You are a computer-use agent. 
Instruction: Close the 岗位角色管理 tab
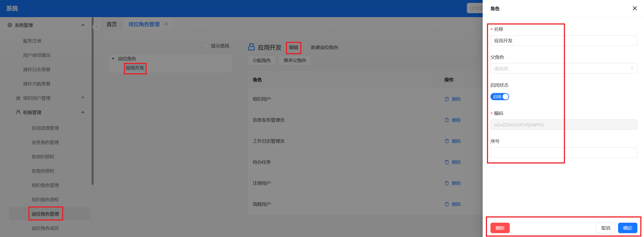click(x=166, y=24)
